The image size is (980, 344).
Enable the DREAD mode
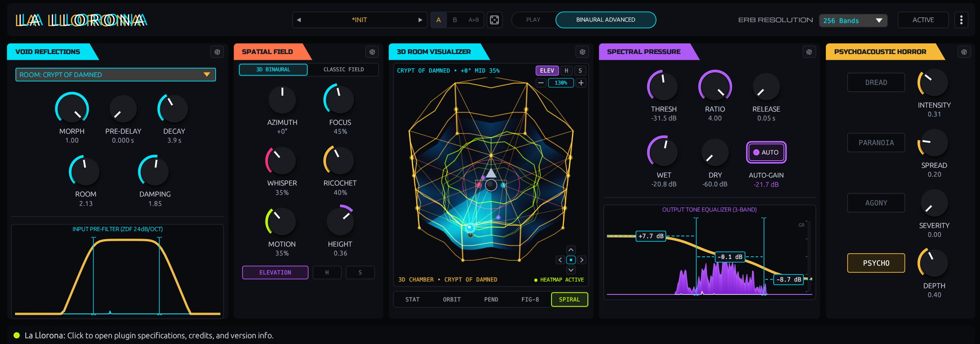[876, 82]
